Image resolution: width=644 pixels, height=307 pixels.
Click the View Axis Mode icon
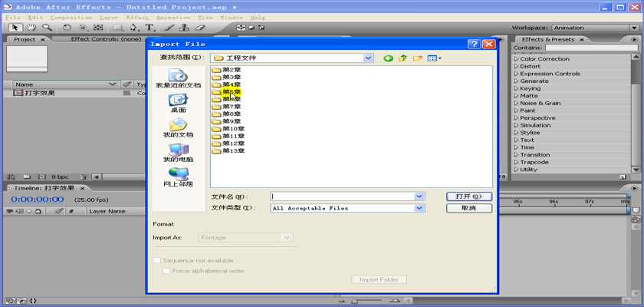261,28
